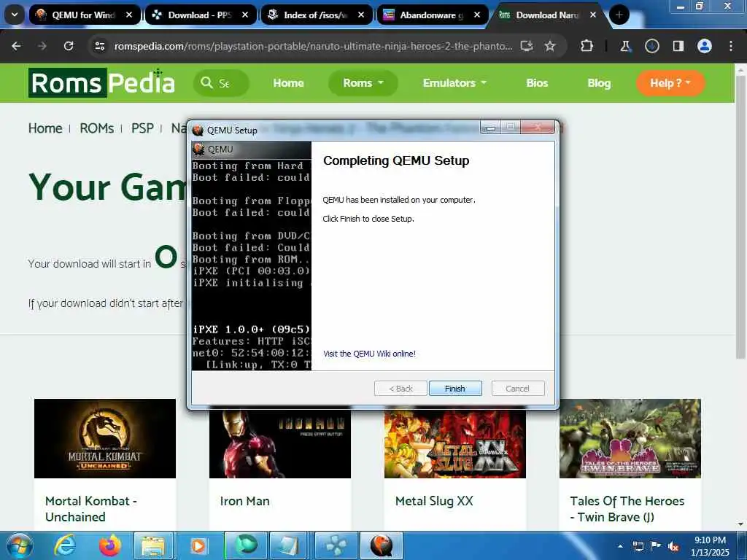
Task: Open Tales Of The Heroes Twin Brave thumbnail
Action: point(630,438)
